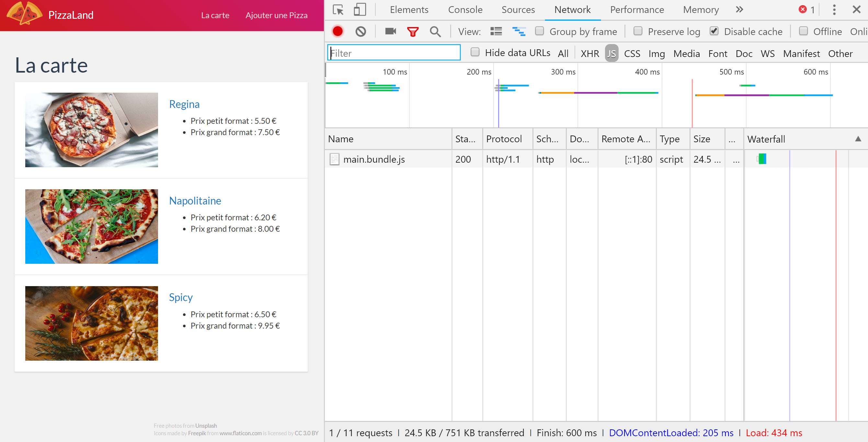Filter requests by CSS
Screen dimensions: 868x442
632,53
